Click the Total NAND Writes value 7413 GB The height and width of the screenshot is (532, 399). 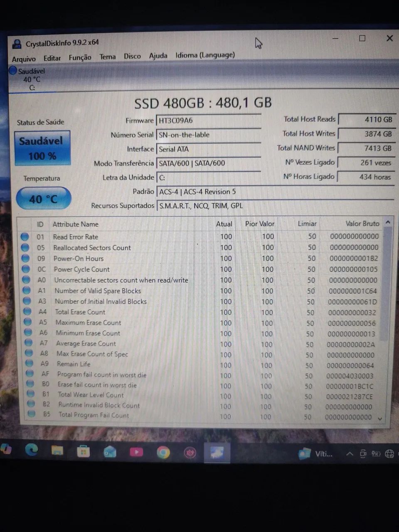366,148
